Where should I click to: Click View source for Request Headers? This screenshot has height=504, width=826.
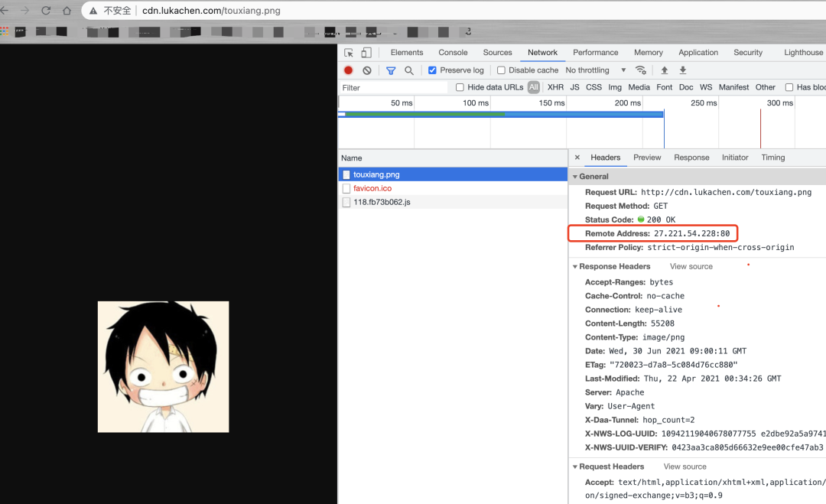(685, 467)
